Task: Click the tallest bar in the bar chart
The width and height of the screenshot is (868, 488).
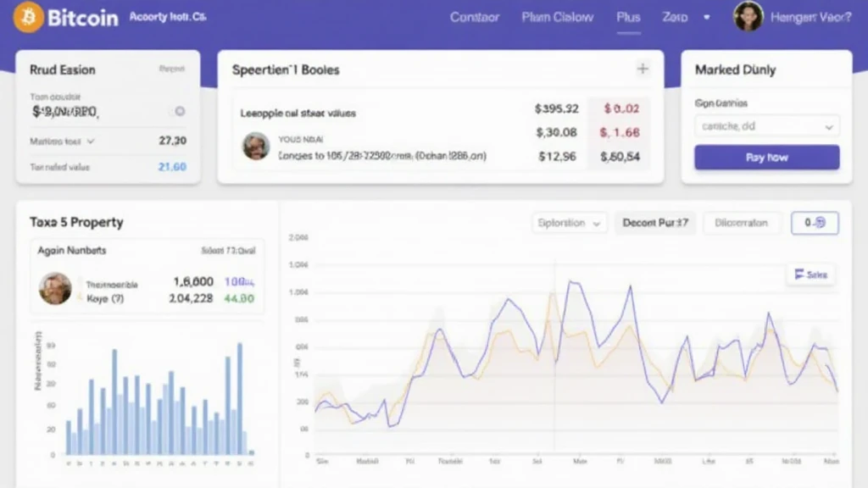Action: [240, 398]
